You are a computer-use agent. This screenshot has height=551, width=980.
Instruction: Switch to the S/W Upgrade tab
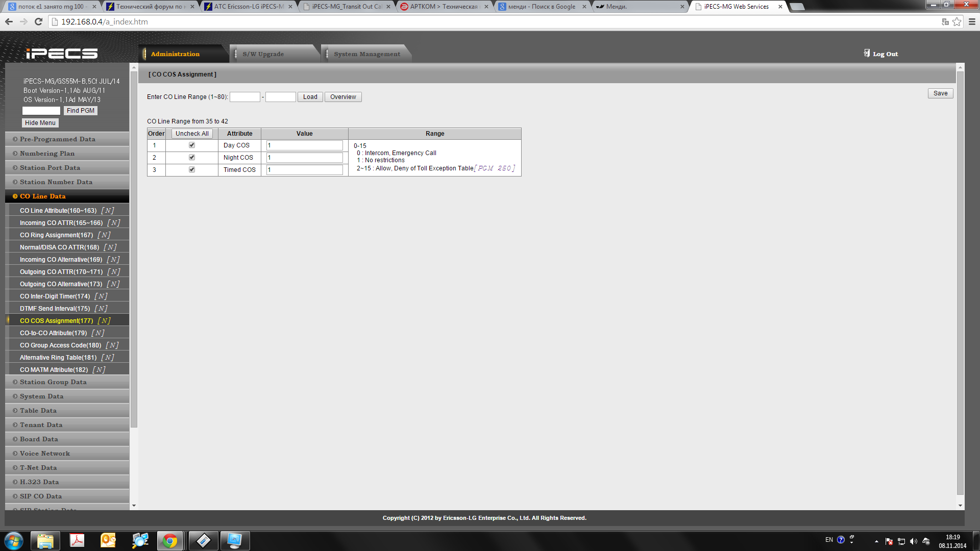point(263,54)
